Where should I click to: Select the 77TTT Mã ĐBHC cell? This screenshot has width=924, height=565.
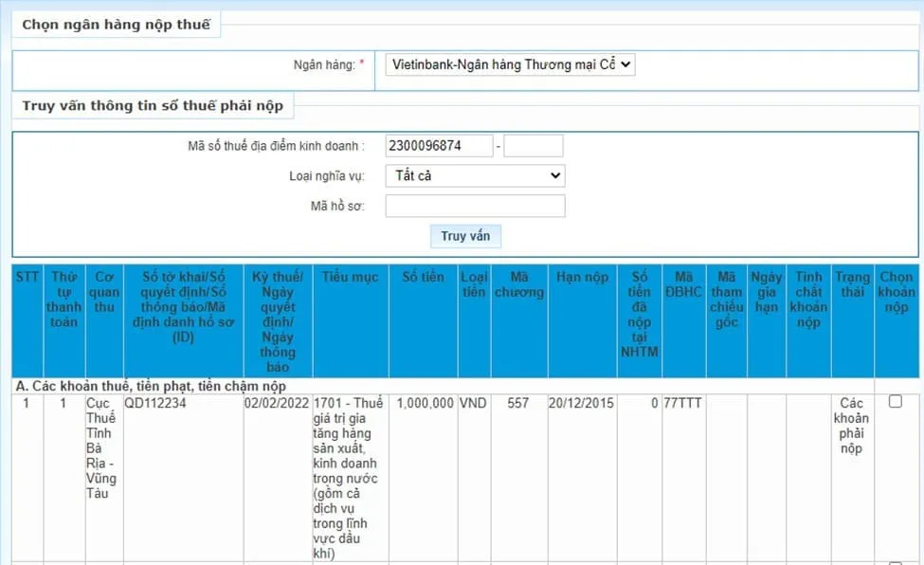[683, 403]
